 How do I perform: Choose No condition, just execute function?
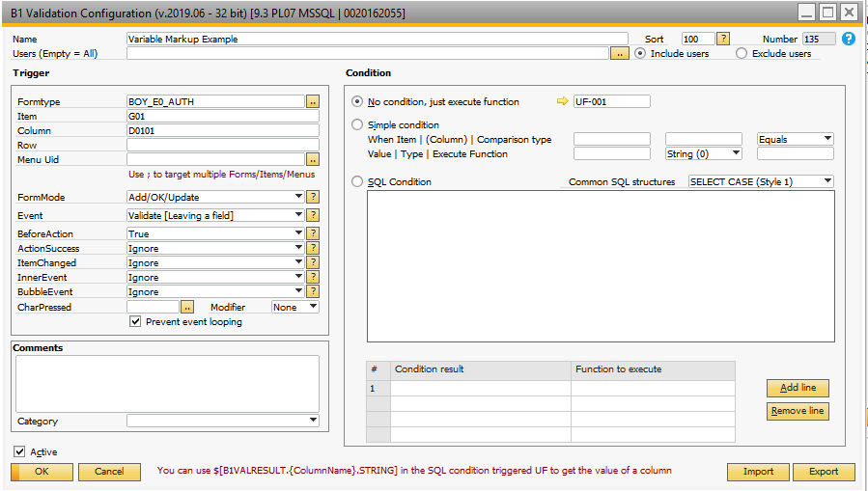357,101
